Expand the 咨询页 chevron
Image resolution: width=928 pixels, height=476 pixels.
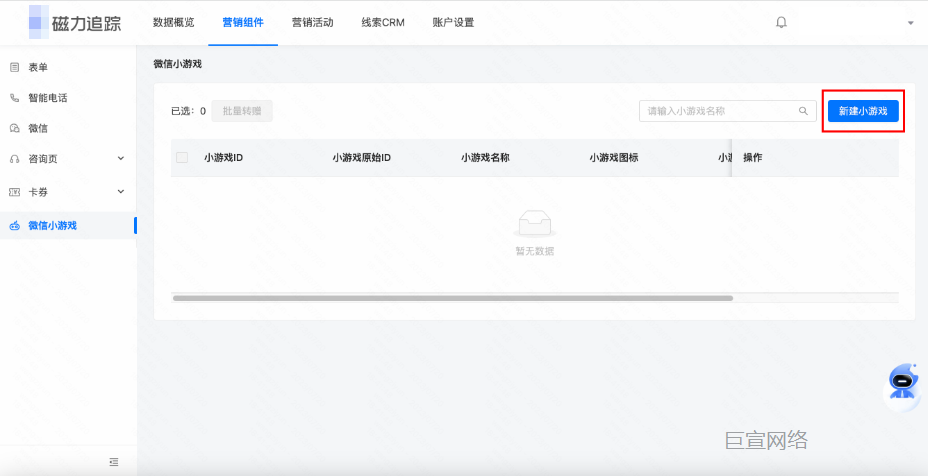pyautogui.click(x=121, y=159)
